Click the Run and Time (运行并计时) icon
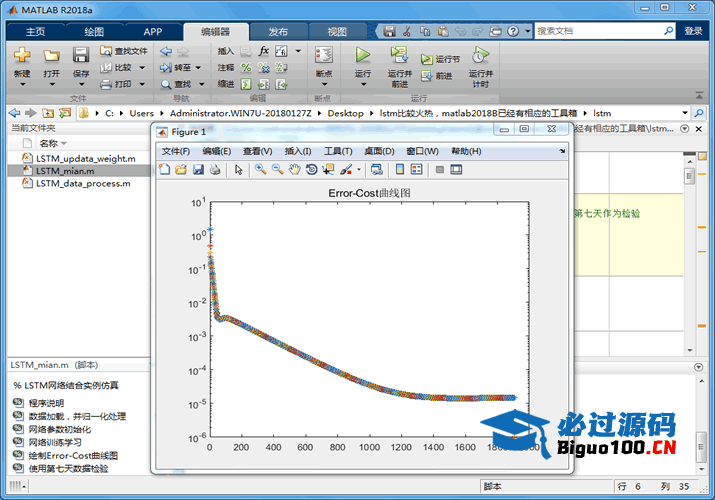This screenshot has width=715, height=500. [480, 56]
